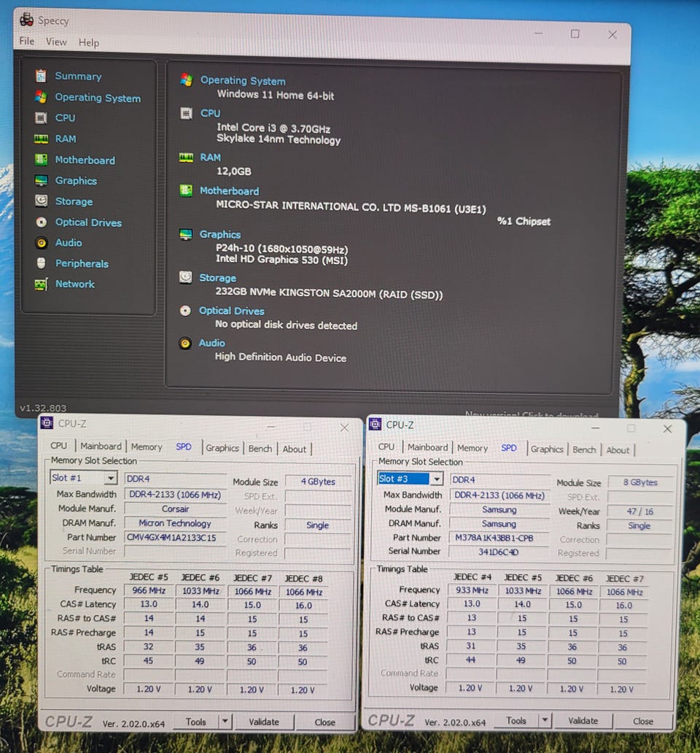Click 232GB NVMe KINGSTON SA2000M storage text
Viewport: 700px width, 753px height.
(329, 293)
